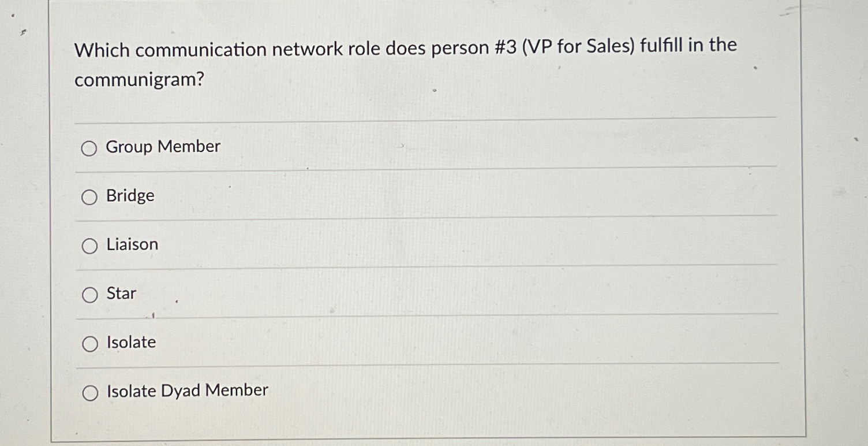Click the Star answer label
Screen dimensions: 868x446
(121, 294)
